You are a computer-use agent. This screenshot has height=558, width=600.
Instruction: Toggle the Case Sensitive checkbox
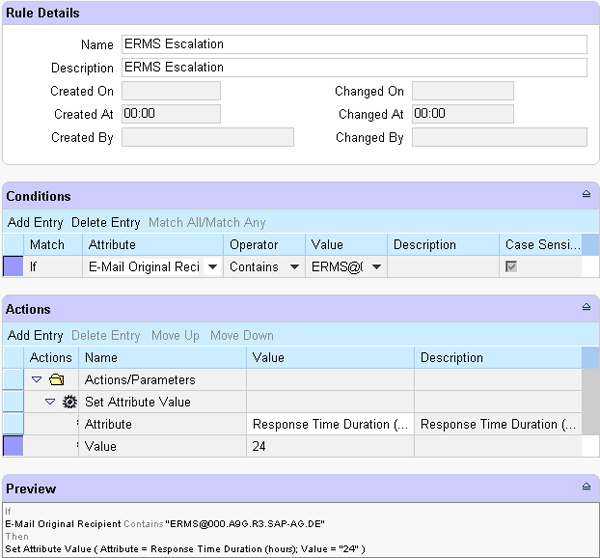(511, 267)
